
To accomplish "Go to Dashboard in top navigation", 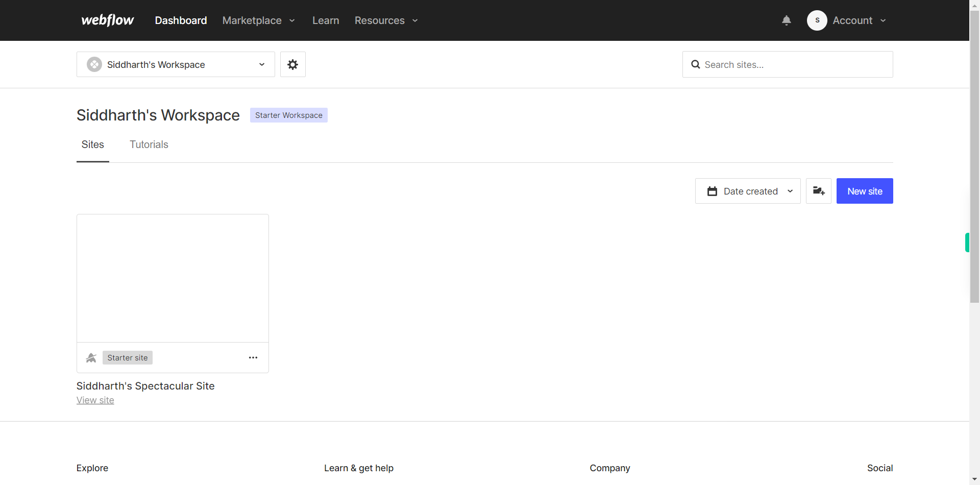I will pos(181,20).
